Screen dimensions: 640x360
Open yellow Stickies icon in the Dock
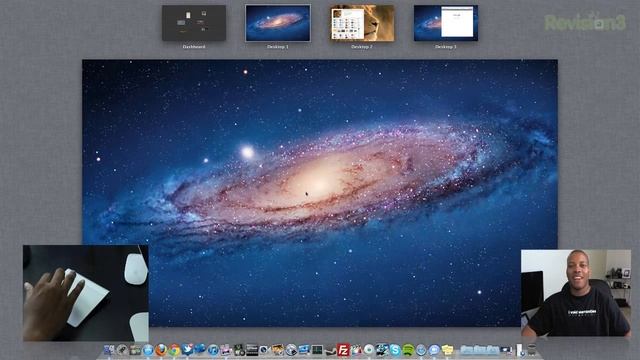click(447, 350)
